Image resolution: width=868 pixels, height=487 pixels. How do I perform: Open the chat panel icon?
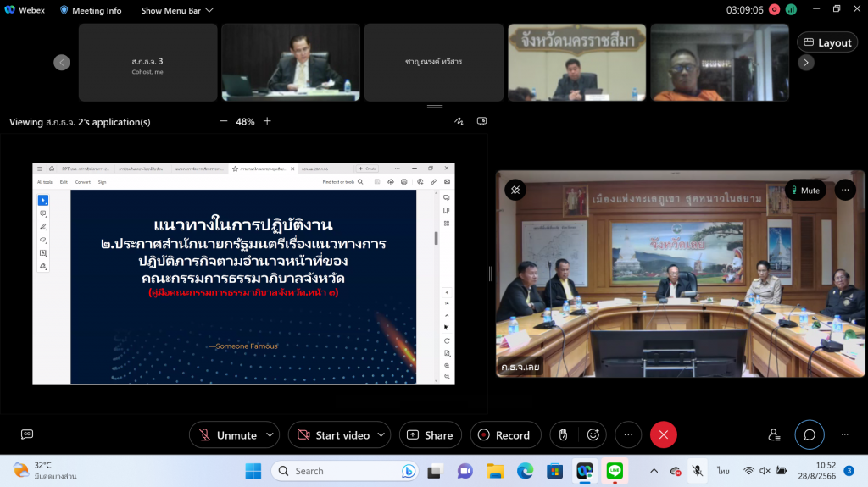[810, 434]
